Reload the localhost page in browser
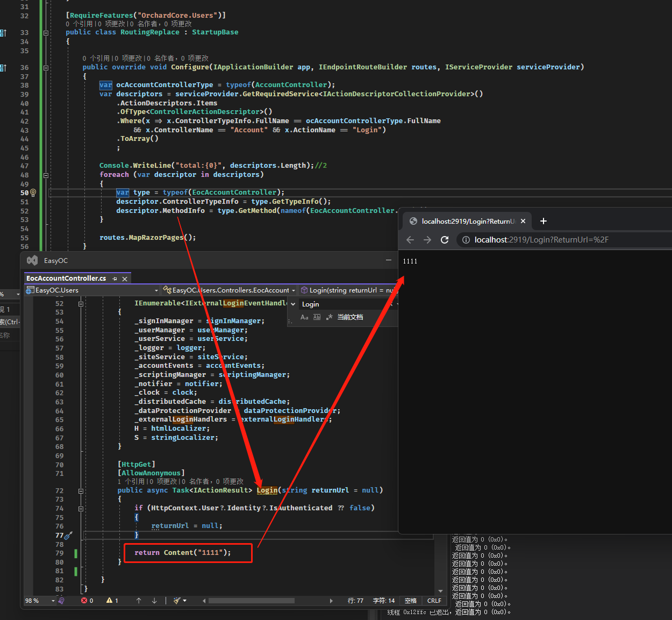The width and height of the screenshot is (672, 620). pyautogui.click(x=445, y=240)
